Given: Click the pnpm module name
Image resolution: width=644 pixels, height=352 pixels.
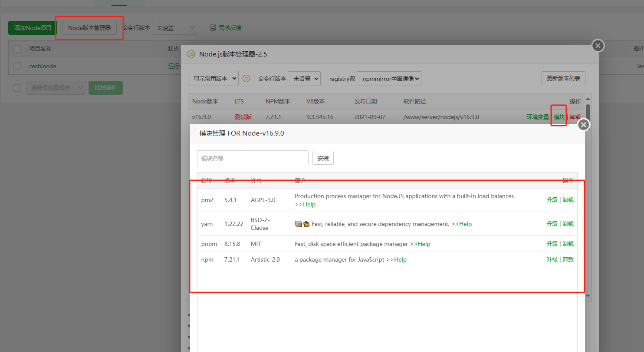Looking at the screenshot, I should pos(209,244).
